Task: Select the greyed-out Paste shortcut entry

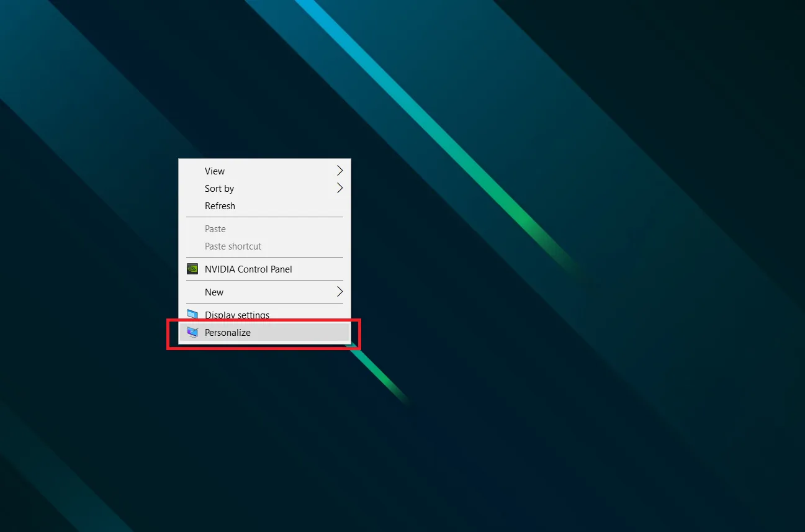Action: tap(264, 246)
